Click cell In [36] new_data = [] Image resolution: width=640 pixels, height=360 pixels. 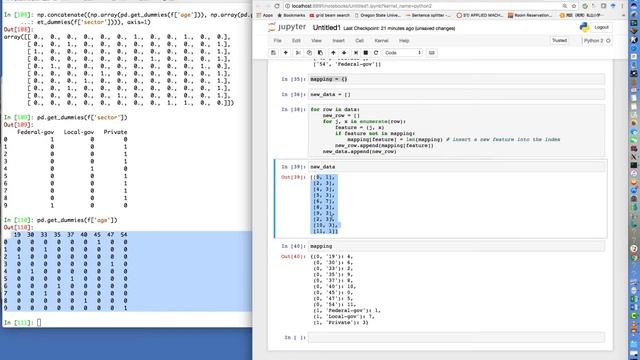coord(456,94)
